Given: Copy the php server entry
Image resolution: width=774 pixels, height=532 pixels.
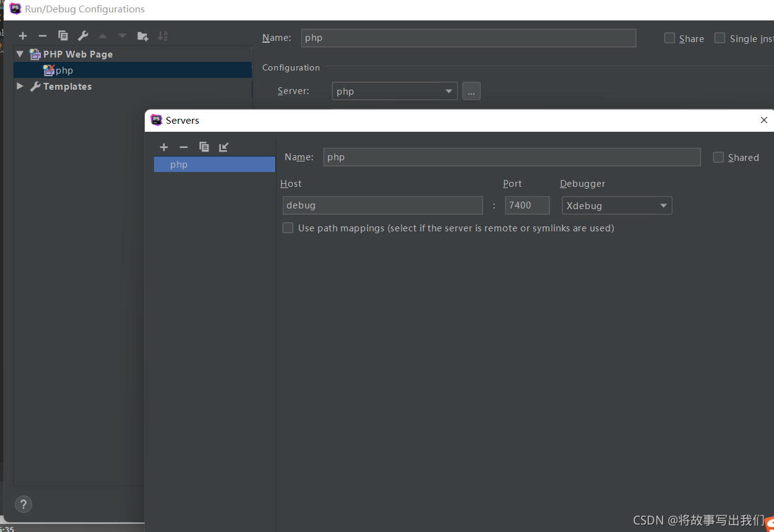Looking at the screenshot, I should point(204,147).
